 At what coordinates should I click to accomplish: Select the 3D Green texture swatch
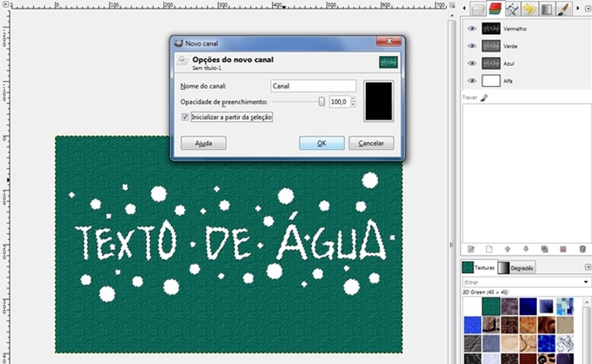[491, 306]
